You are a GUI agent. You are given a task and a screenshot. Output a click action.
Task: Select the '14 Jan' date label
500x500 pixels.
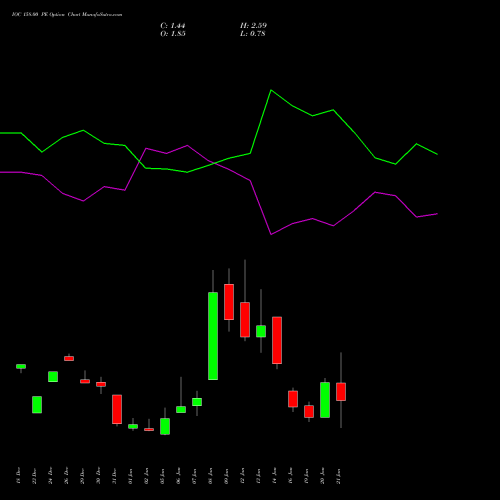click(x=274, y=476)
